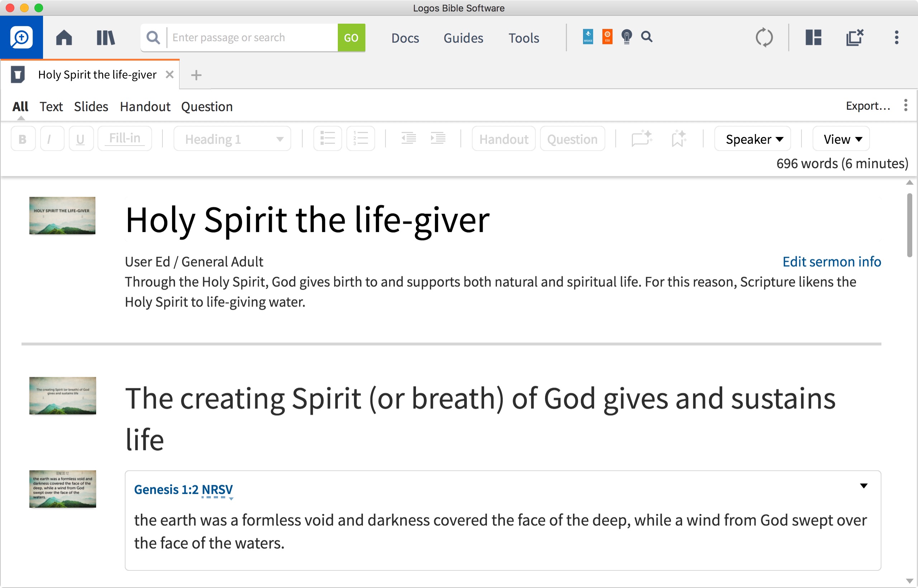Switch to the Slides view tab
Viewport: 918px width, 588px height.
tap(91, 106)
